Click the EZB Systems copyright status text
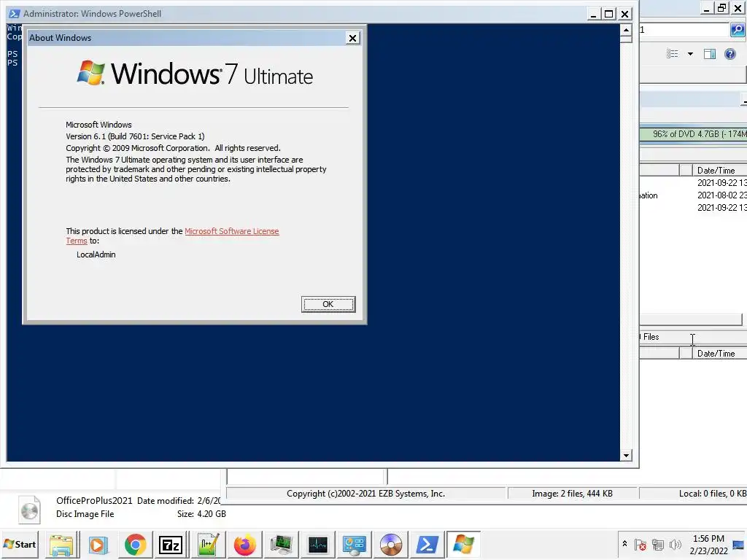Viewport: 747px width, 560px height. pos(365,494)
